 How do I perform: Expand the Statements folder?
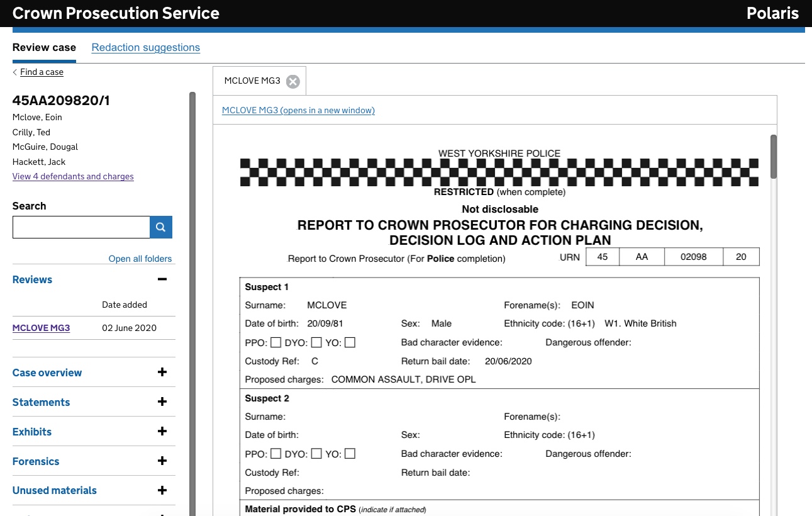pos(162,402)
